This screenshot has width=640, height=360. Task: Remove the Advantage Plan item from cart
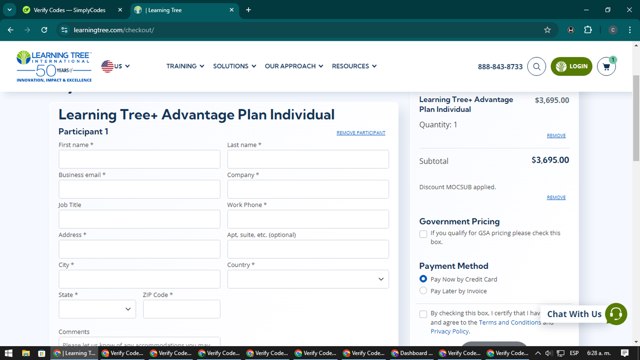pos(556,136)
